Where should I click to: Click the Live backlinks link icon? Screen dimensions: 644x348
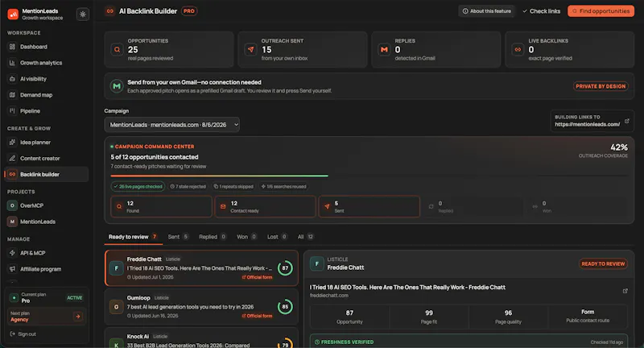(x=518, y=50)
